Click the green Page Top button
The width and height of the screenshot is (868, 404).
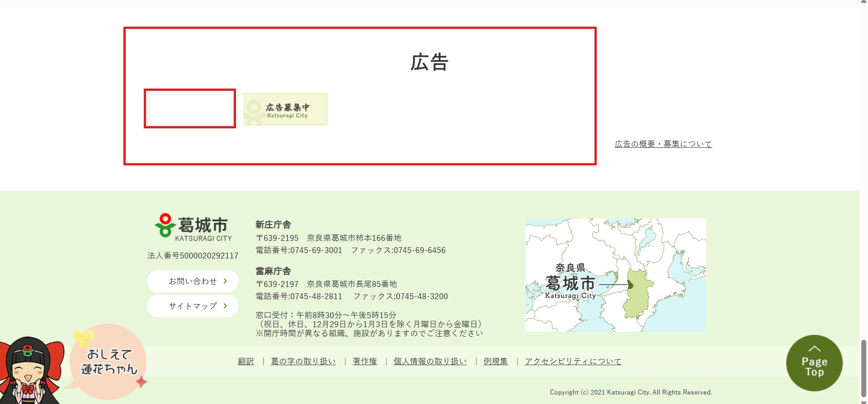pos(814,363)
